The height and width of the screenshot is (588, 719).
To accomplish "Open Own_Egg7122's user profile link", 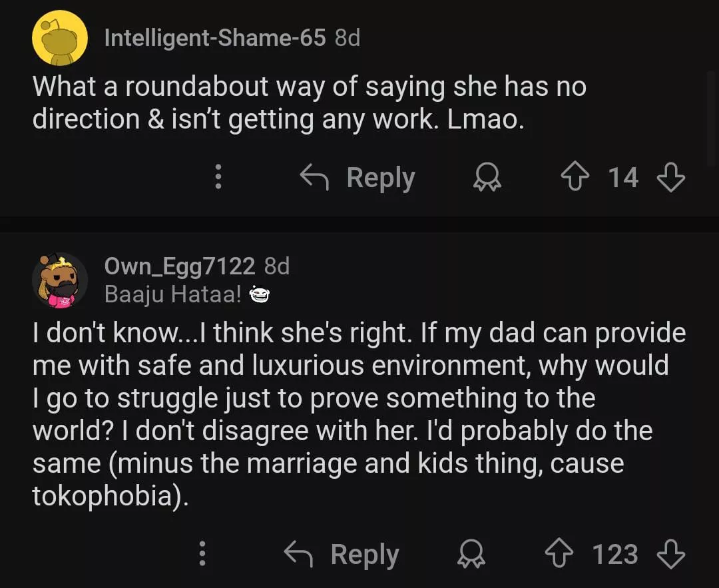I will (179, 266).
